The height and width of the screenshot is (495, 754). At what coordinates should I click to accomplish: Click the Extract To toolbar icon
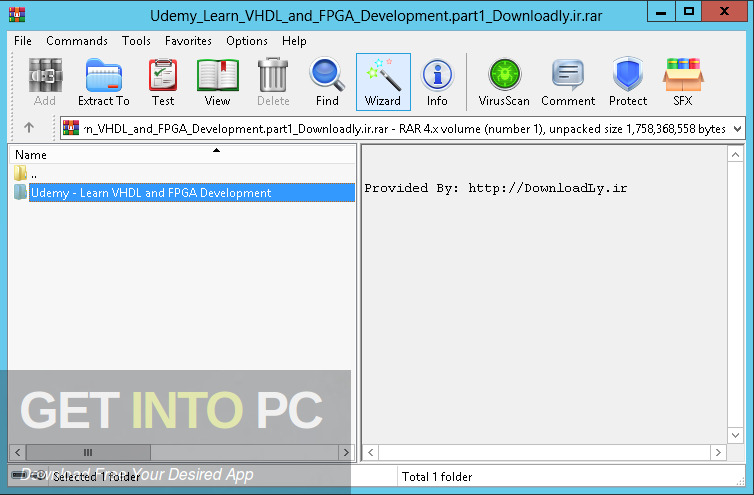pos(104,81)
